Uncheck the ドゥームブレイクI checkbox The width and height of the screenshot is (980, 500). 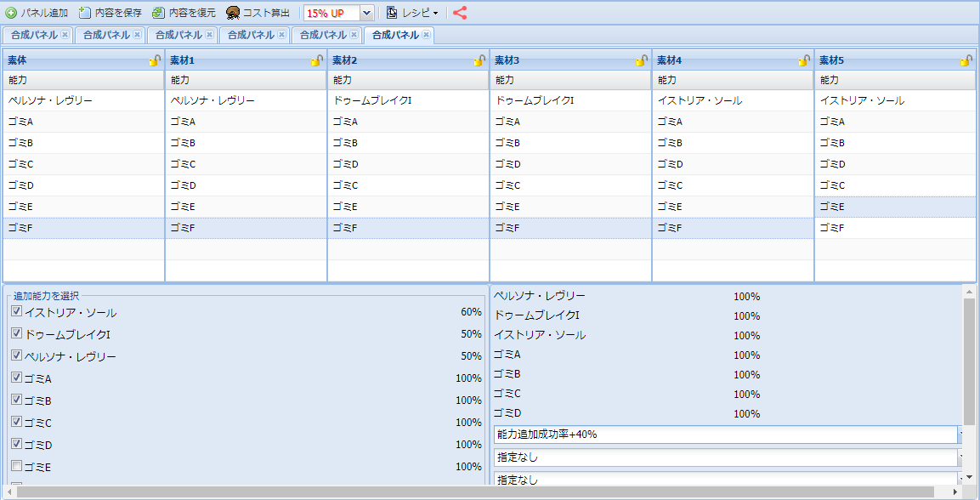click(x=17, y=333)
